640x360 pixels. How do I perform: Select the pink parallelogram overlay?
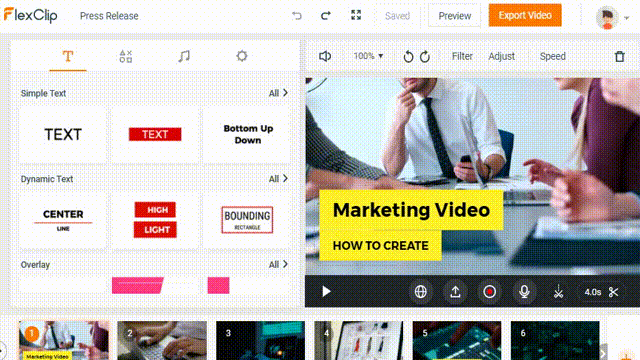[138, 285]
